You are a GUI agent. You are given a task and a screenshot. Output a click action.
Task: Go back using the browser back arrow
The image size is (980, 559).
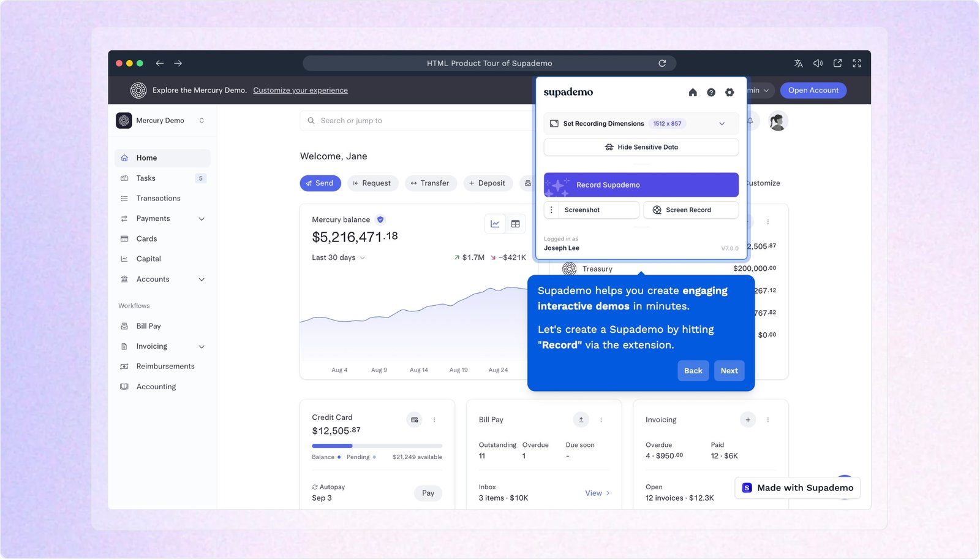(x=160, y=63)
